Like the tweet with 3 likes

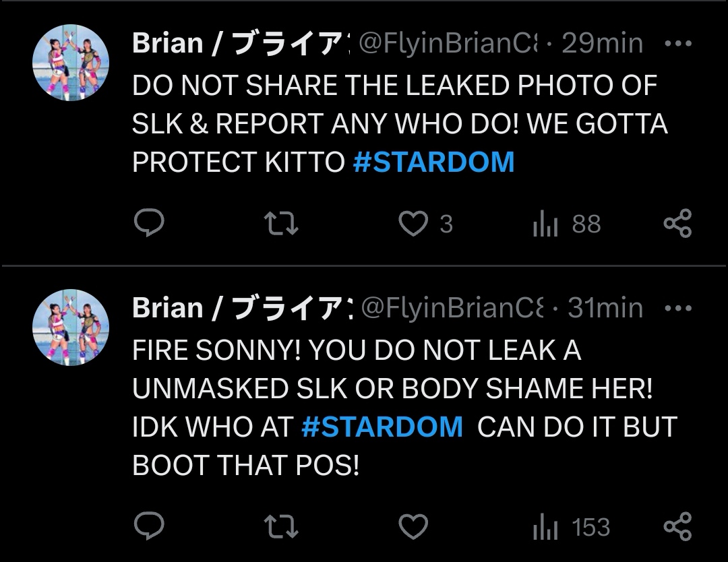413,224
